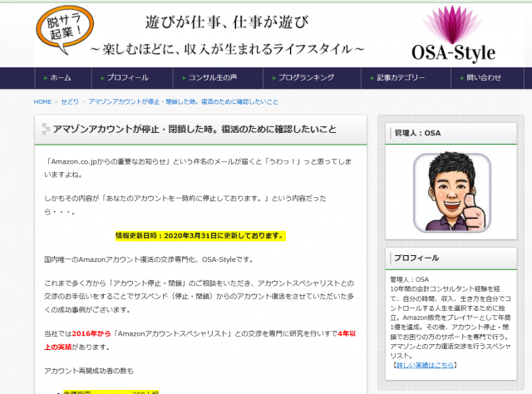Click the red text 2016年から
This screenshot has height=394, width=532.
point(91,333)
